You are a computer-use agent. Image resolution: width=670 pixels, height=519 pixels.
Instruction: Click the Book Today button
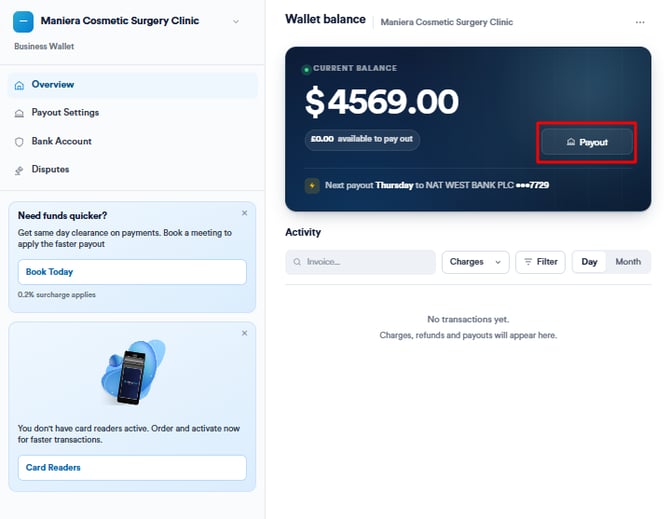(x=132, y=272)
